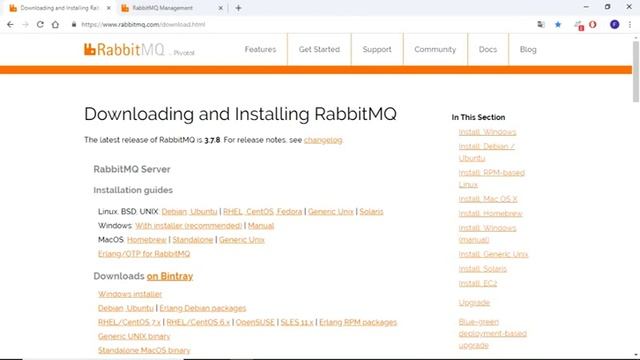Open the Standalone MacOS link
640x360 pixels.
pyautogui.click(x=193, y=240)
